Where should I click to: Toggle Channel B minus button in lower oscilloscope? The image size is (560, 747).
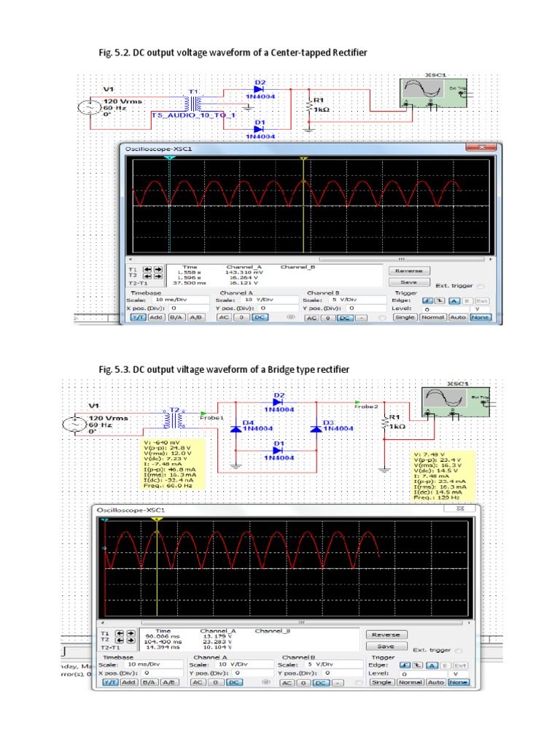tap(337, 683)
